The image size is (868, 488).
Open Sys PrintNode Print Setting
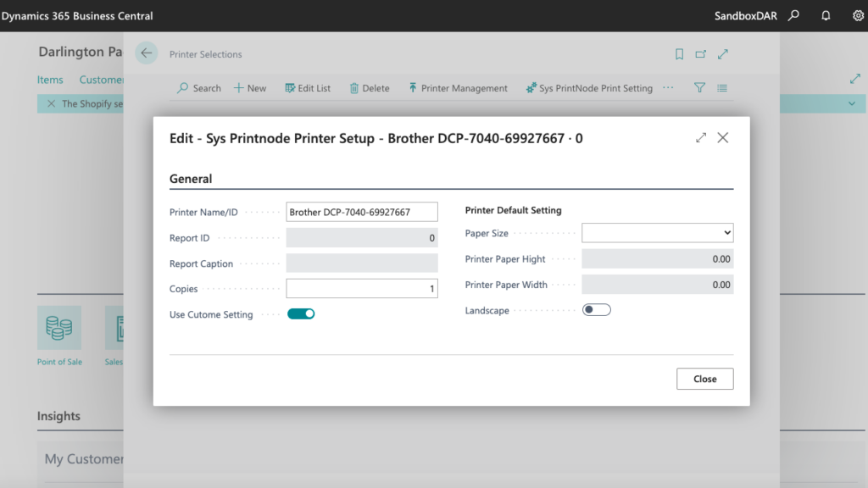(x=590, y=88)
